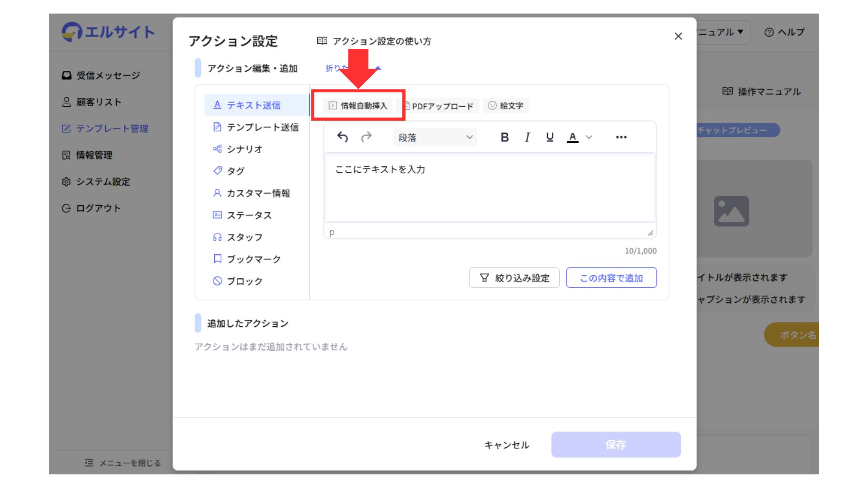868x488 pixels.
Task: Click the redo arrow in editor toolbar
Action: tap(366, 137)
